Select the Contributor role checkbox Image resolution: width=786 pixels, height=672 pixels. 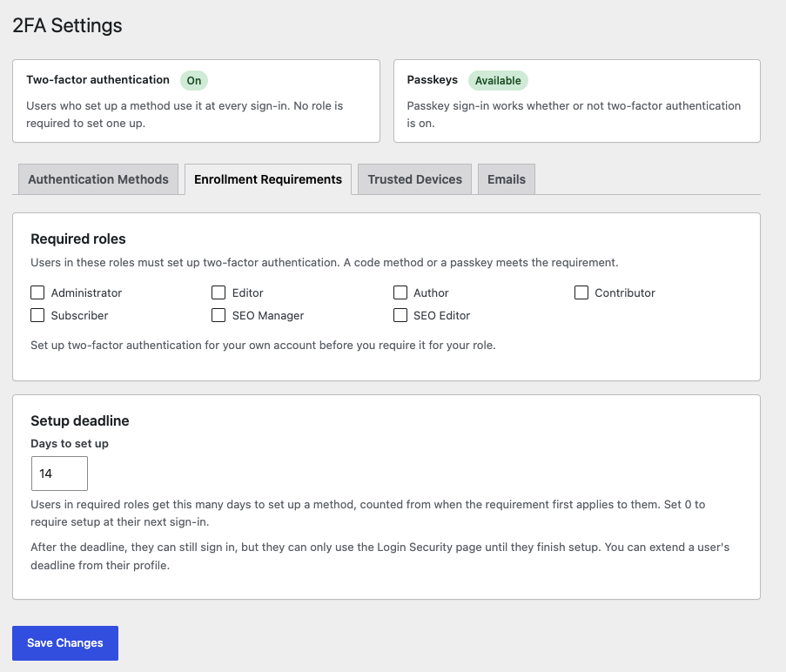(581, 292)
